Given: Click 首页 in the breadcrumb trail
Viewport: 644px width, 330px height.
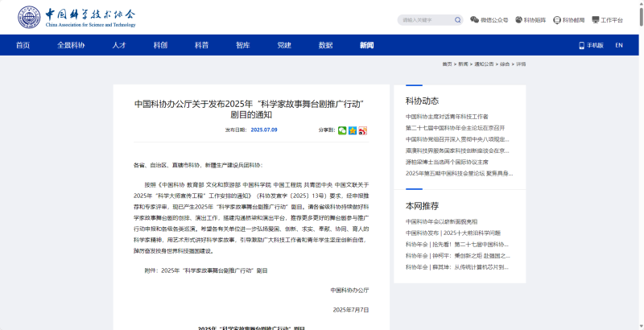Looking at the screenshot, I should point(447,64).
